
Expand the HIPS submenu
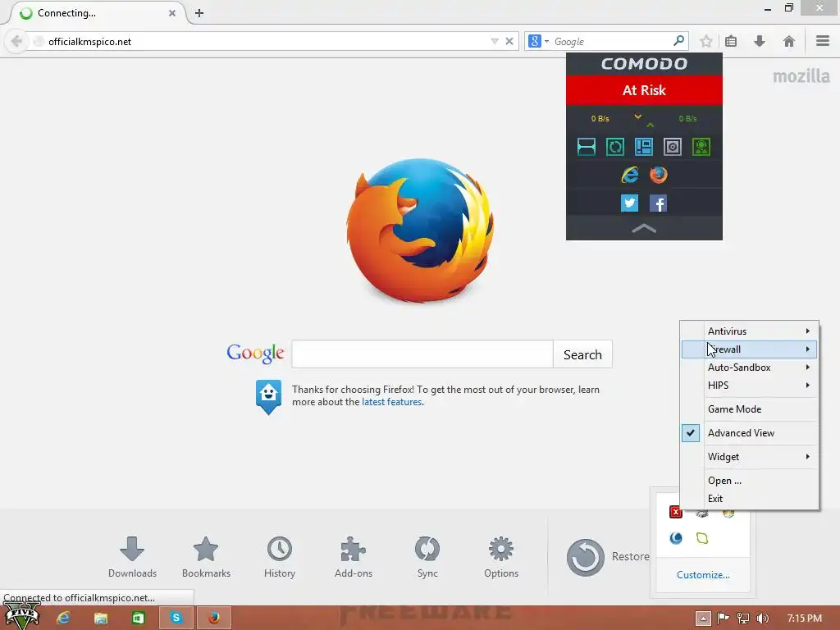coord(750,386)
